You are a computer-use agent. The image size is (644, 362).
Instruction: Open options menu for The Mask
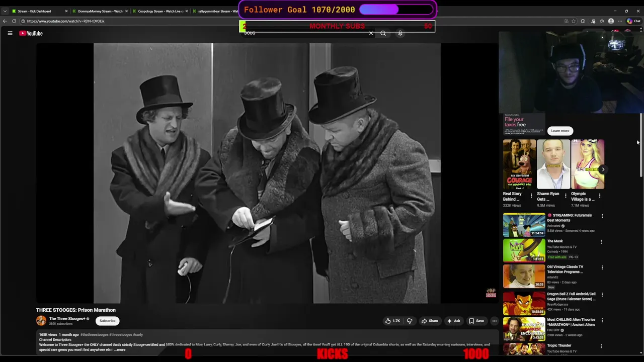click(x=601, y=242)
